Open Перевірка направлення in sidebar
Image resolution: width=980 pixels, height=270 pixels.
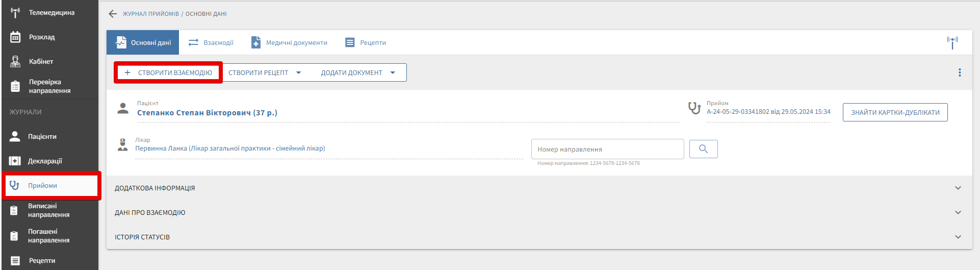click(x=49, y=86)
